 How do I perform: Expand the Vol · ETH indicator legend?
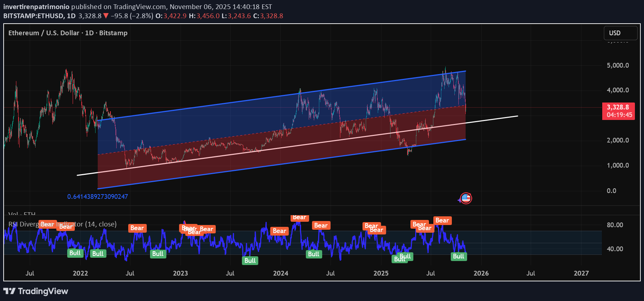coord(22,213)
